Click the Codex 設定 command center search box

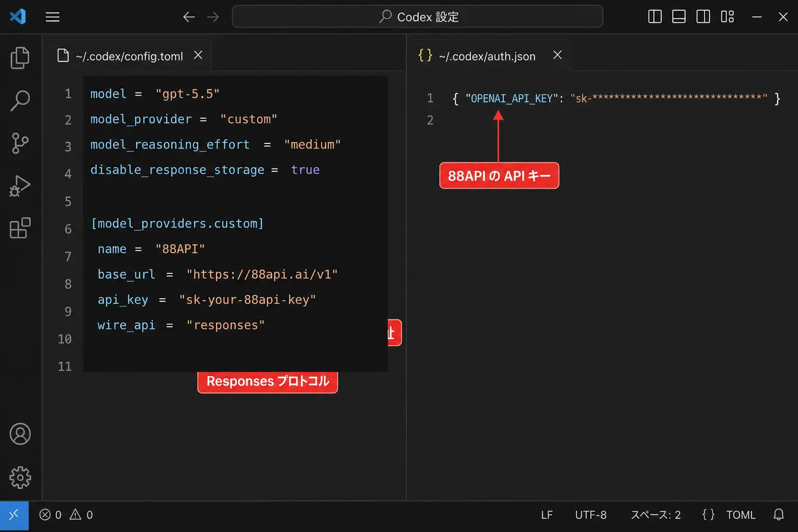coord(418,17)
